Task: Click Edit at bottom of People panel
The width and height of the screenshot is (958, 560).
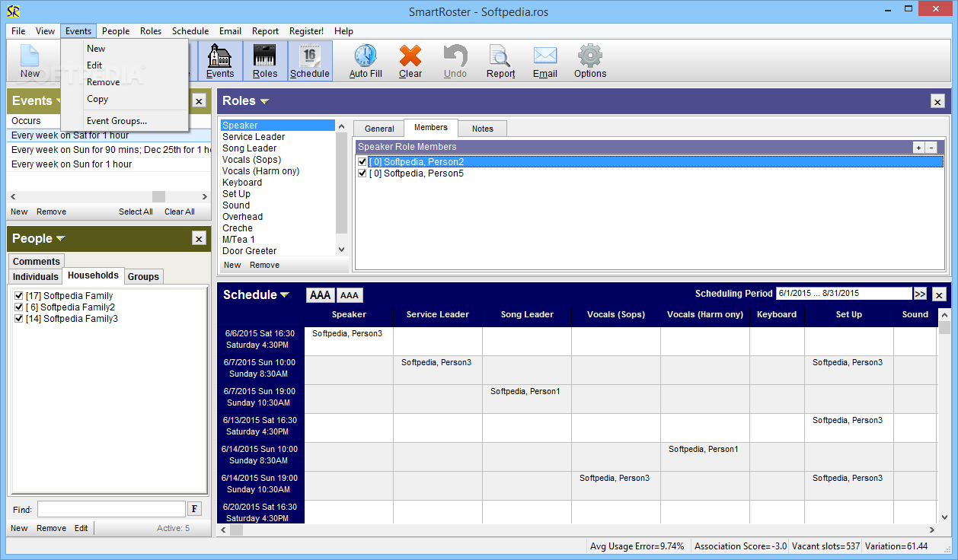Action: click(81, 528)
